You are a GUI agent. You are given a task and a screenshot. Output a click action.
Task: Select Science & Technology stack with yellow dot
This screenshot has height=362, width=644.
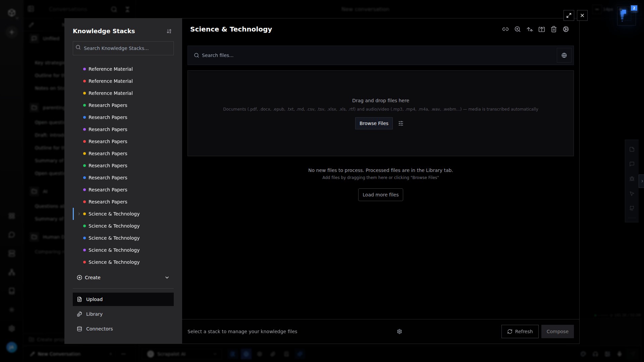(x=123, y=214)
